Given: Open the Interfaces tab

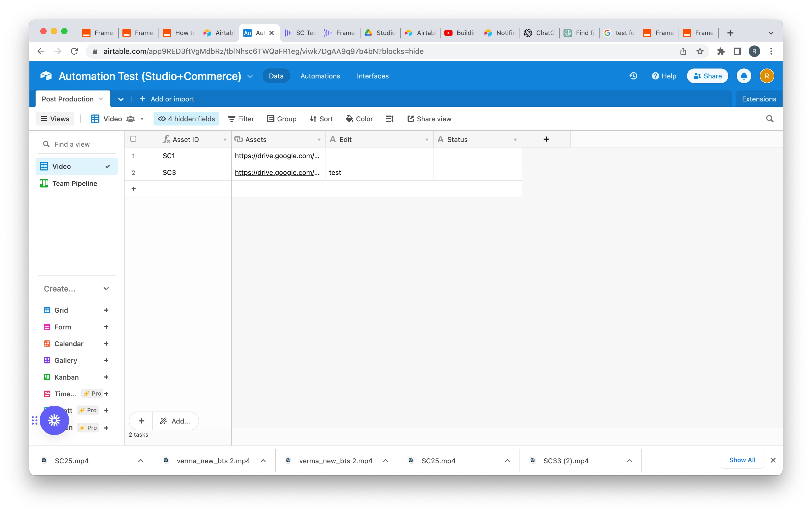Looking at the screenshot, I should pos(373,76).
